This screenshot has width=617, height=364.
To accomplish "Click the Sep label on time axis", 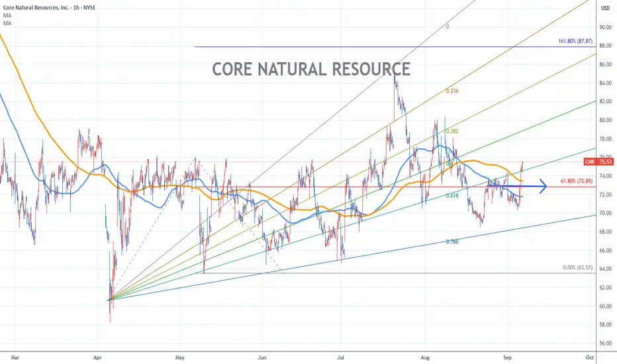I will [507, 357].
